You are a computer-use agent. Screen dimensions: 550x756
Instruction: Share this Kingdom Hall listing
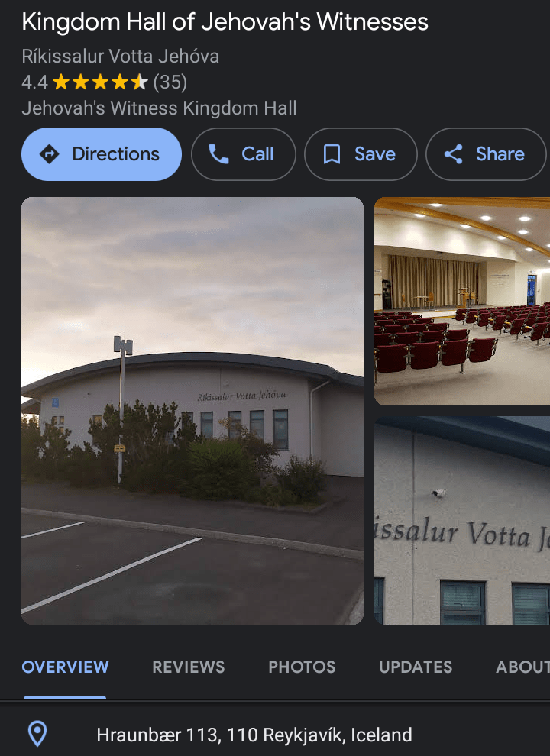pyautogui.click(x=486, y=154)
